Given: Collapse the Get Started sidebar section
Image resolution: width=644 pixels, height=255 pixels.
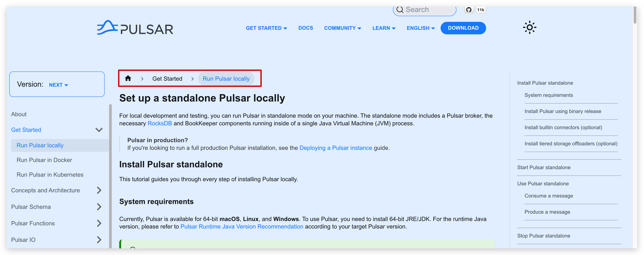Looking at the screenshot, I should [x=98, y=130].
